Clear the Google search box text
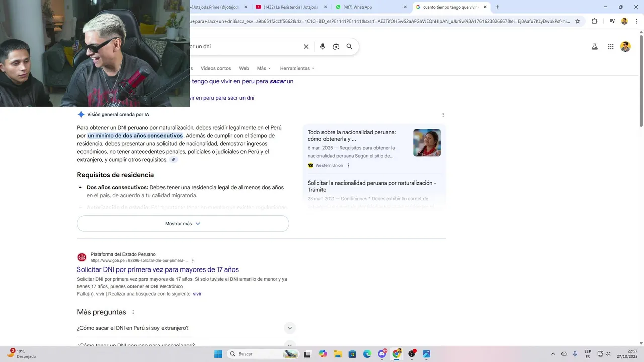 [x=306, y=47]
